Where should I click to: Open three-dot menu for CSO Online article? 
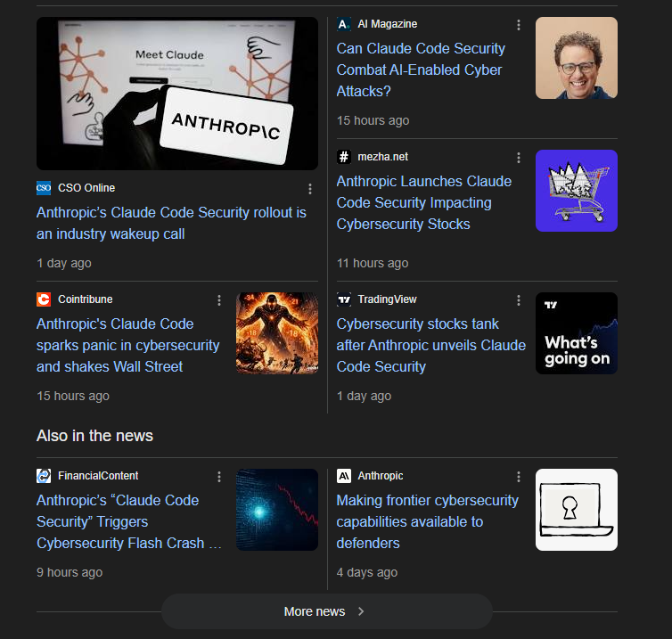(310, 189)
